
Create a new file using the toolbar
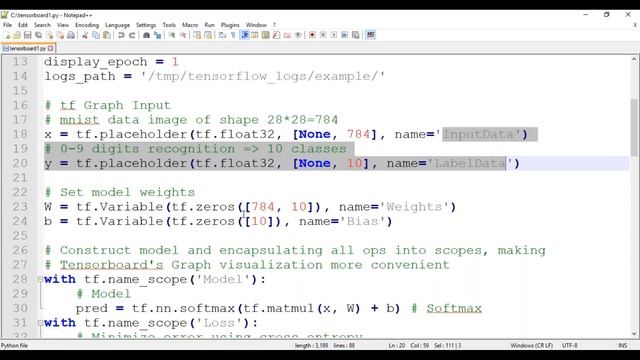[7, 35]
